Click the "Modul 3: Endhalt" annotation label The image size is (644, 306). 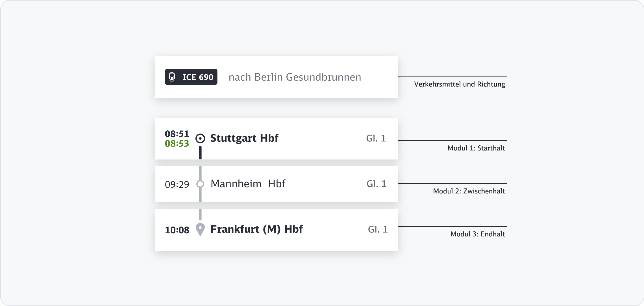click(477, 234)
